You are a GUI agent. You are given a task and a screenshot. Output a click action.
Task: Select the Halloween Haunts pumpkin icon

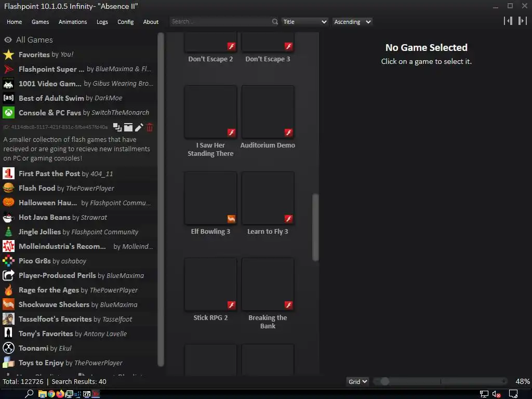tap(8, 203)
